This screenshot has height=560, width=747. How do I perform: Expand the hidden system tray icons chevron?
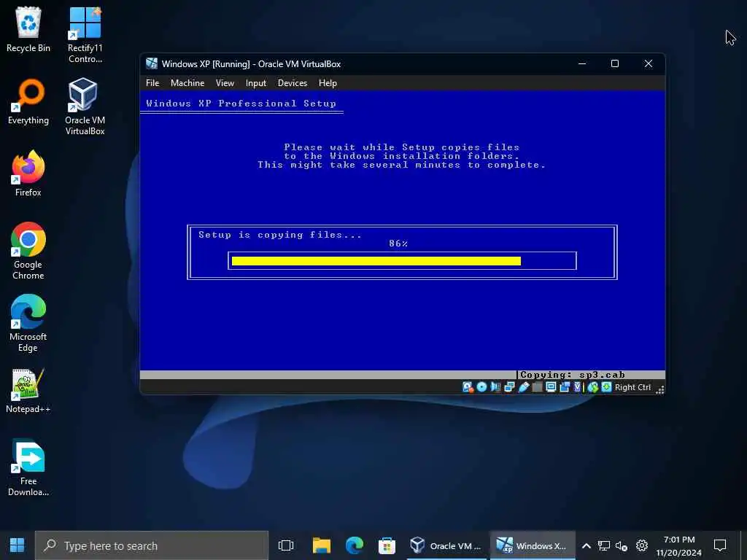pos(587,545)
